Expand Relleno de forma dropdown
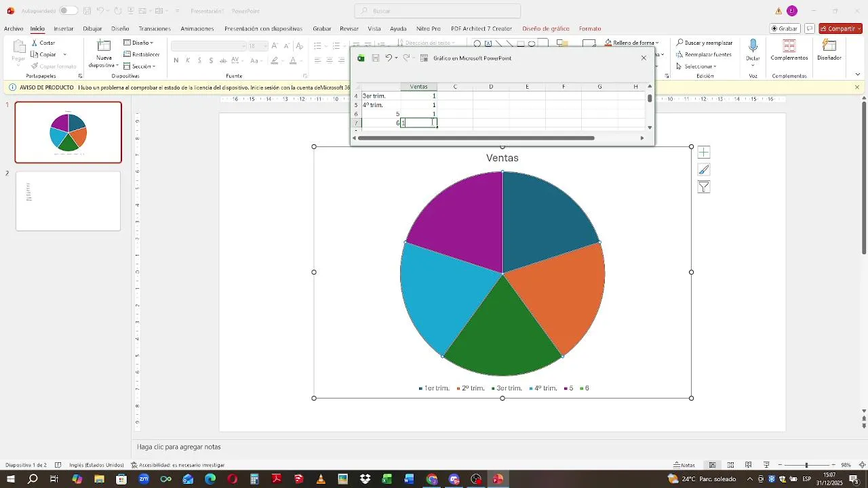The width and height of the screenshot is (868, 488). [658, 43]
